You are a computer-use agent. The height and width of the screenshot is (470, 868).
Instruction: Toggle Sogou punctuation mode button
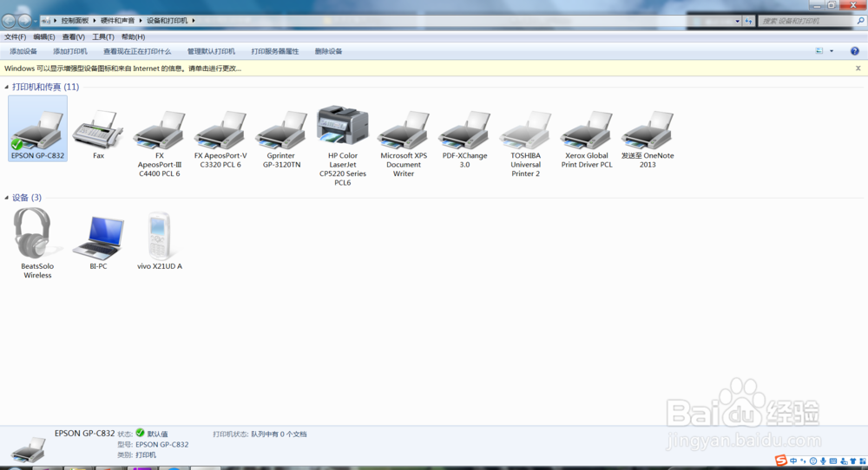click(803, 460)
